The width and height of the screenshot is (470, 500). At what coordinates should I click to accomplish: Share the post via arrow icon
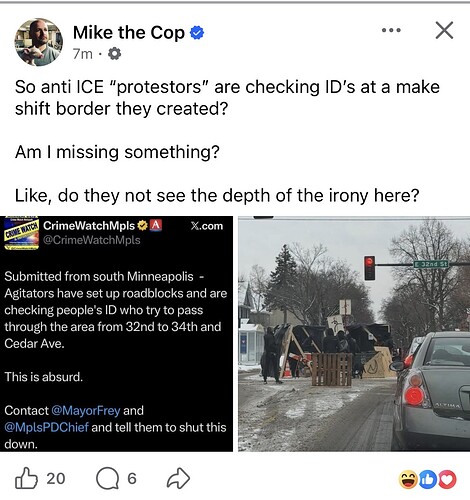coord(178,478)
